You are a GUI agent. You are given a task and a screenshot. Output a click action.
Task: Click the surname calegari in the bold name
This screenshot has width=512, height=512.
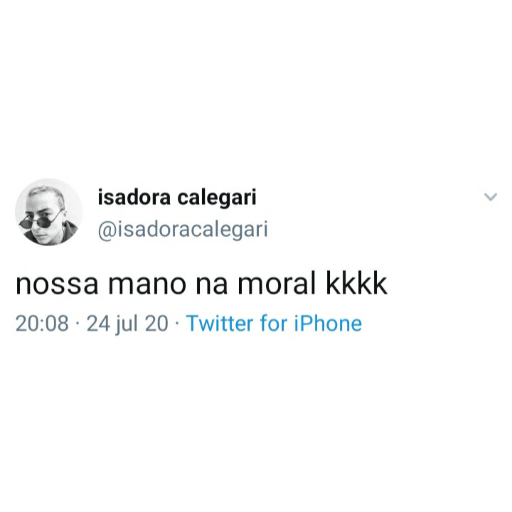point(217,197)
